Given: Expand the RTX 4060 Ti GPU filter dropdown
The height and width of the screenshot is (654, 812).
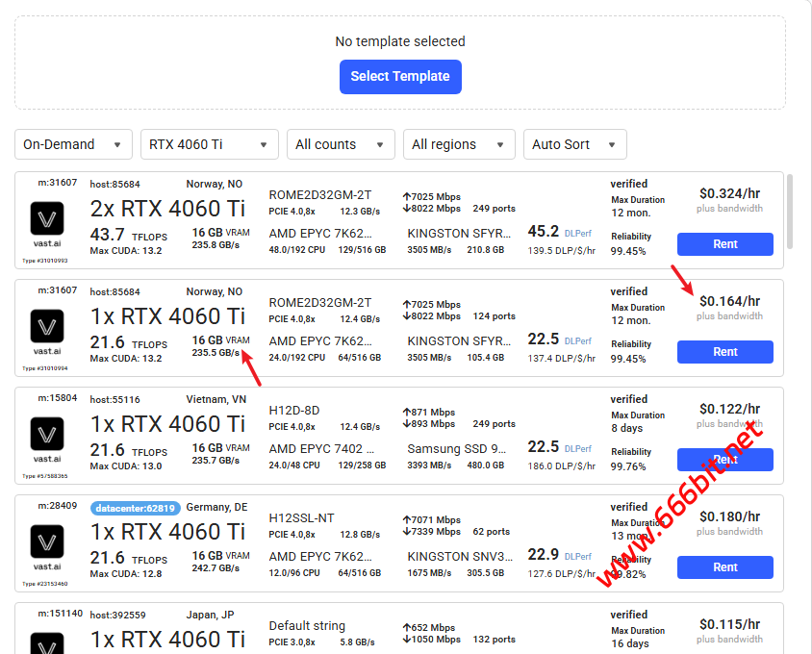Looking at the screenshot, I should [210, 144].
